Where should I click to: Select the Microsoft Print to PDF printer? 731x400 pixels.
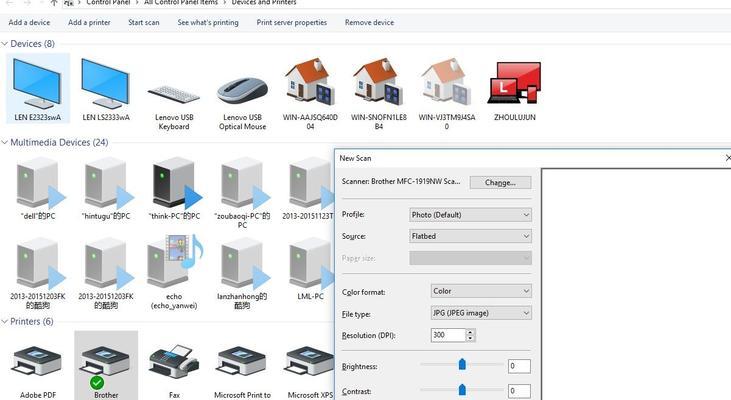(x=242, y=372)
